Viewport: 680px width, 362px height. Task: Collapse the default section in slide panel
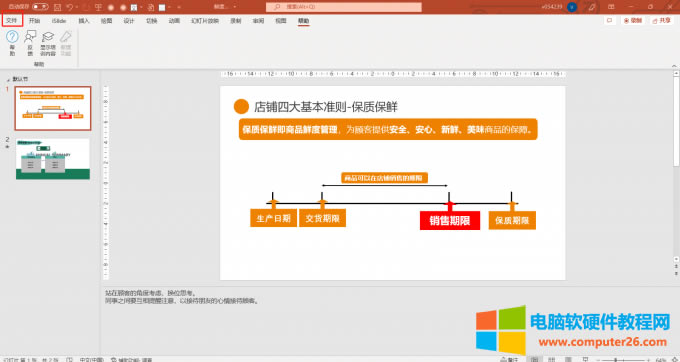[x=8, y=80]
